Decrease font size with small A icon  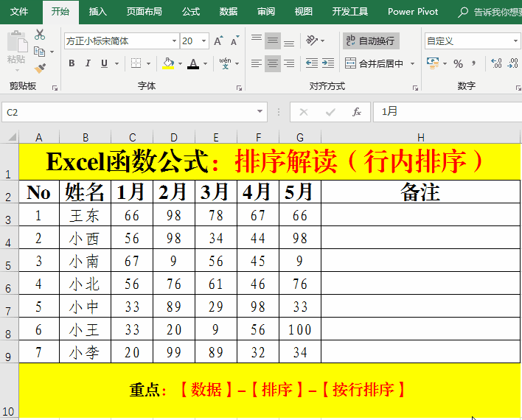235,41
